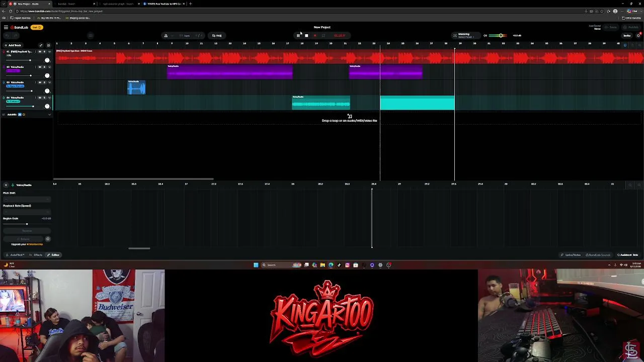Open the Playback Rate (Speed) dropdown
Image resolution: width=644 pixels, height=362 pixels.
coord(27,212)
